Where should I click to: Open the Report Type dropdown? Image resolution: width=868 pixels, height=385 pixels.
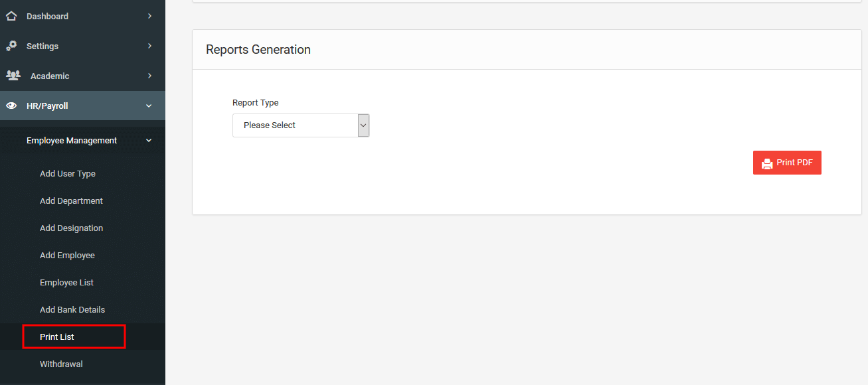[301, 125]
